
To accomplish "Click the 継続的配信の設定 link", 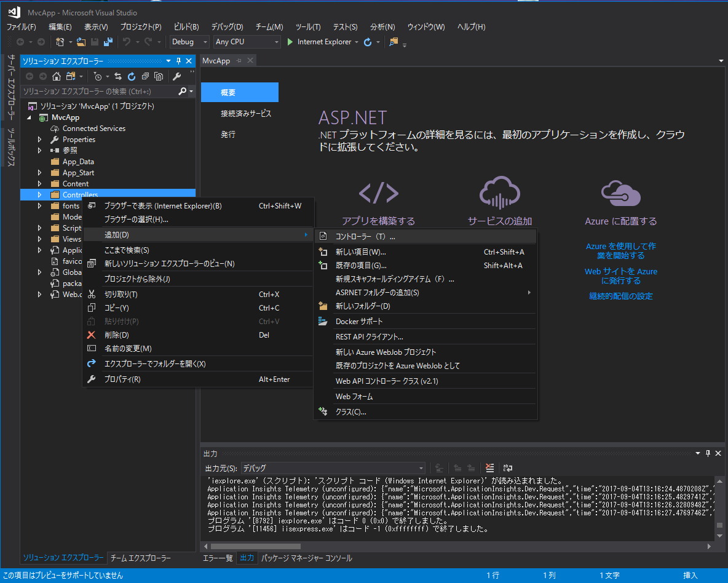I will 620,296.
